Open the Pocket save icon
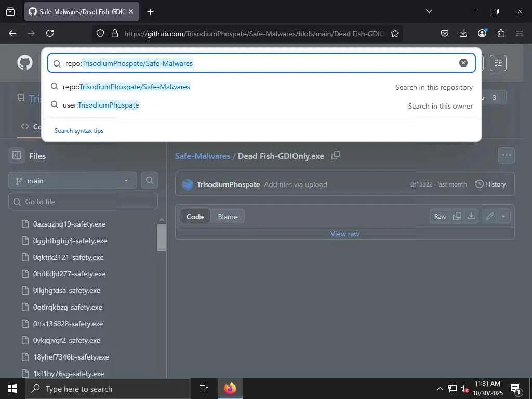Viewport: 532px width, 399px height. 445,33
